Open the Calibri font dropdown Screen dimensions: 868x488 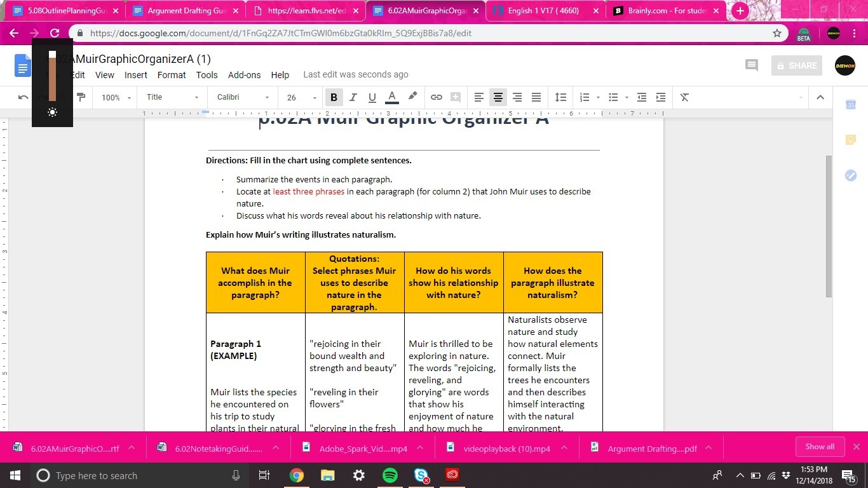pos(243,97)
